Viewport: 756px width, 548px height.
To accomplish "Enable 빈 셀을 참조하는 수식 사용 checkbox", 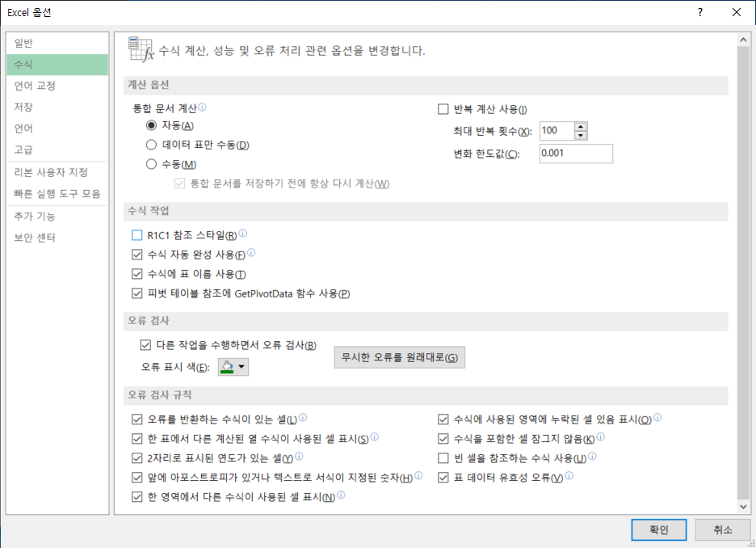I will (443, 457).
